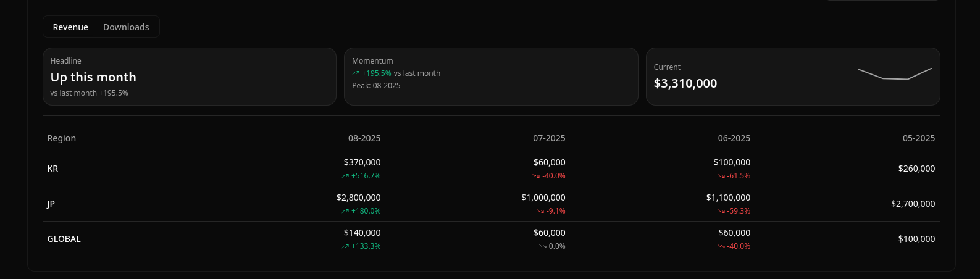Click GLOBAL 06-2025 downward trend icon

pyautogui.click(x=721, y=247)
